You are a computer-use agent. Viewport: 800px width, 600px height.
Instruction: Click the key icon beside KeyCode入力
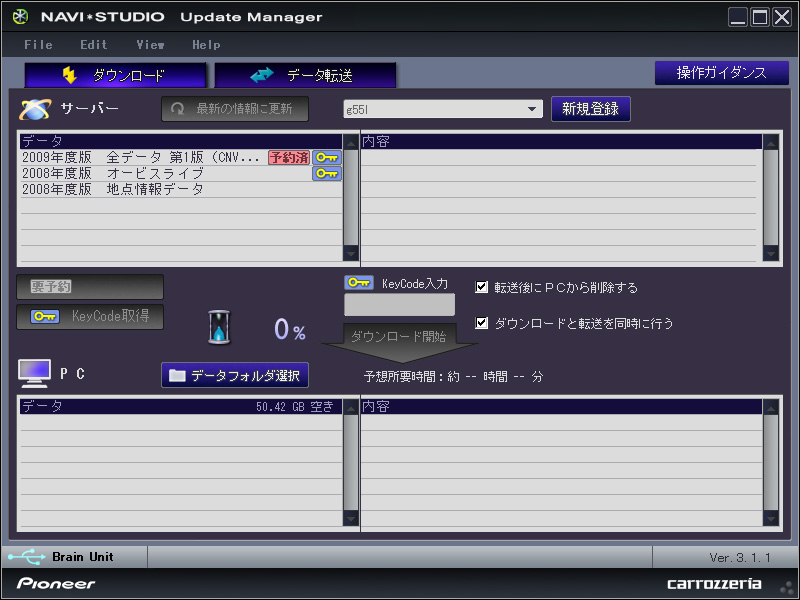pyautogui.click(x=358, y=283)
